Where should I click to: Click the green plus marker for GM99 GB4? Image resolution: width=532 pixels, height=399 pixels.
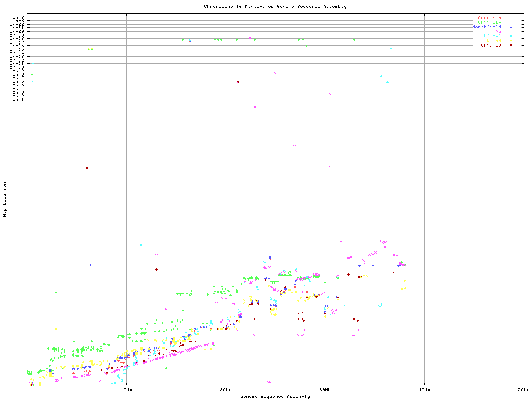[511, 22]
